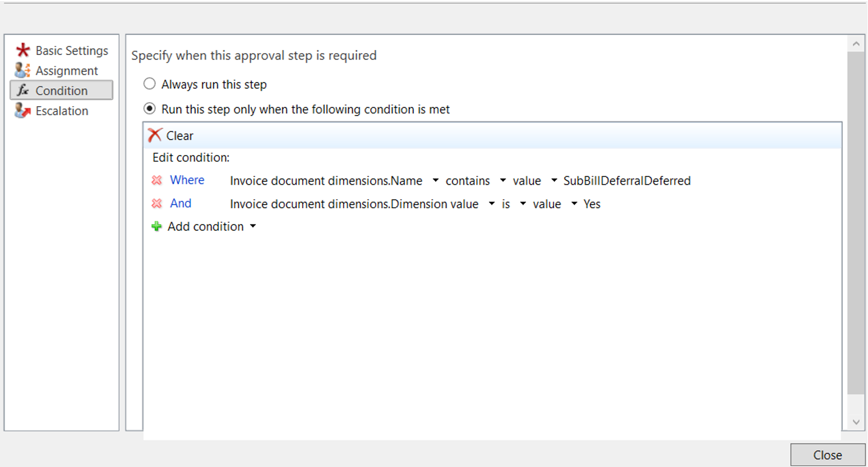Click the 'contains' operator text
The height and width of the screenshot is (467, 868).
point(468,181)
